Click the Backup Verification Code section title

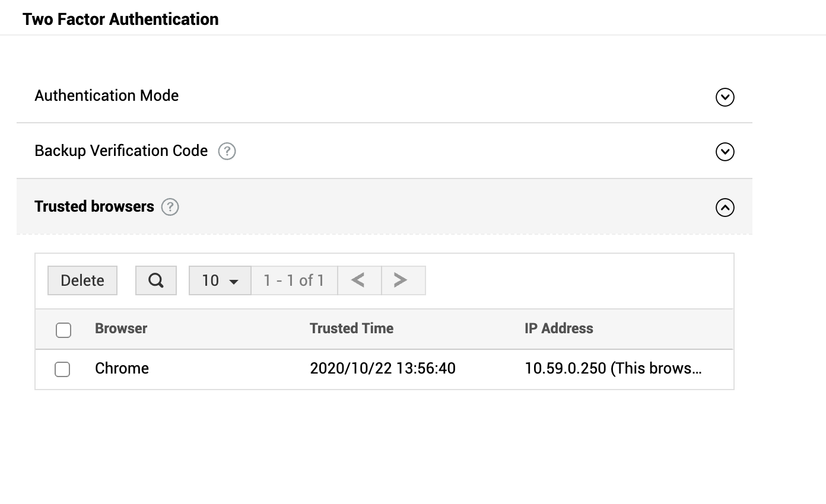(121, 151)
